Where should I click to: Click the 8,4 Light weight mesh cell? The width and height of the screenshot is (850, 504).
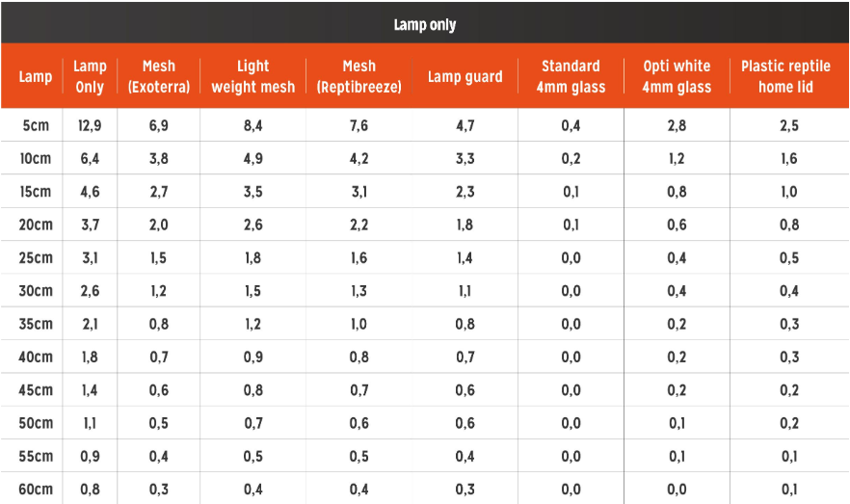(x=253, y=125)
